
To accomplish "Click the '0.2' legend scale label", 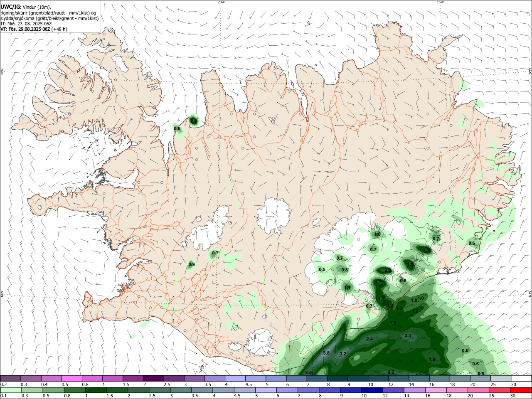I will pyautogui.click(x=4, y=384).
